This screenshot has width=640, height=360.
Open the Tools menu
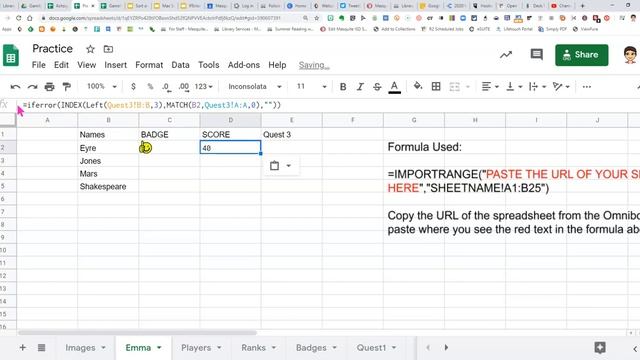point(209,65)
